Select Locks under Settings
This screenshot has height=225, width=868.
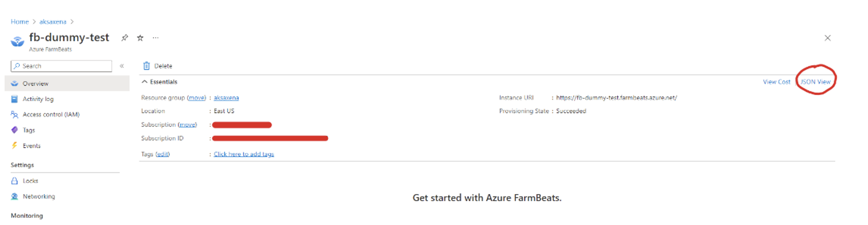point(30,181)
